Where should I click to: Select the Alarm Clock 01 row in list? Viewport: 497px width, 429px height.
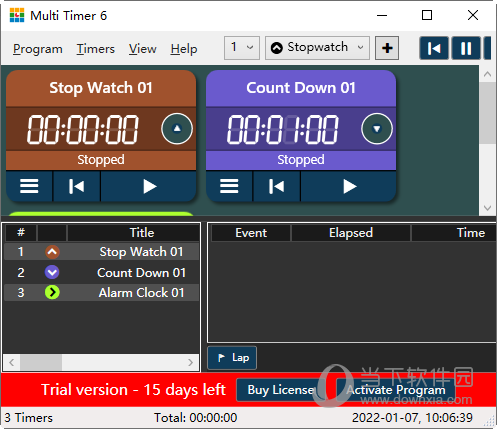(x=101, y=292)
